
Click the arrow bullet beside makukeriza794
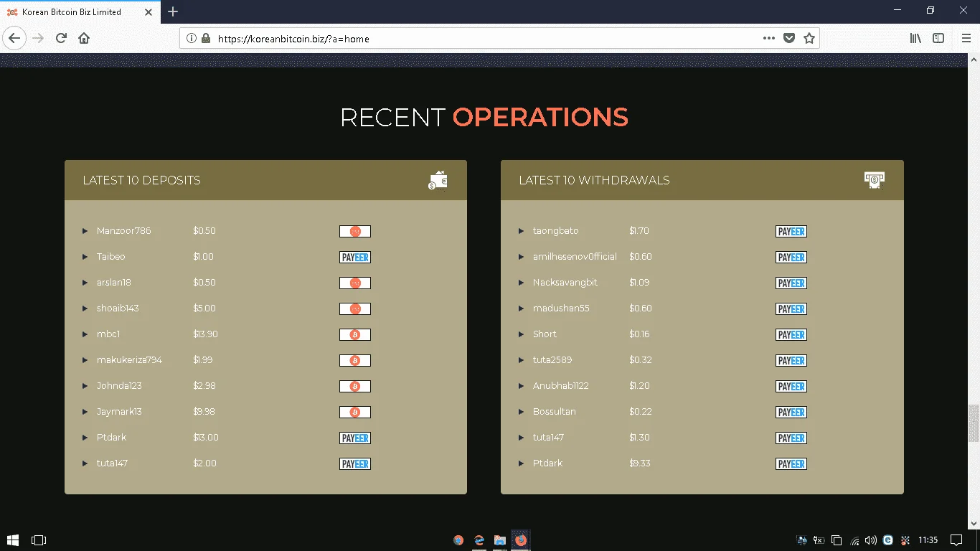(x=85, y=360)
